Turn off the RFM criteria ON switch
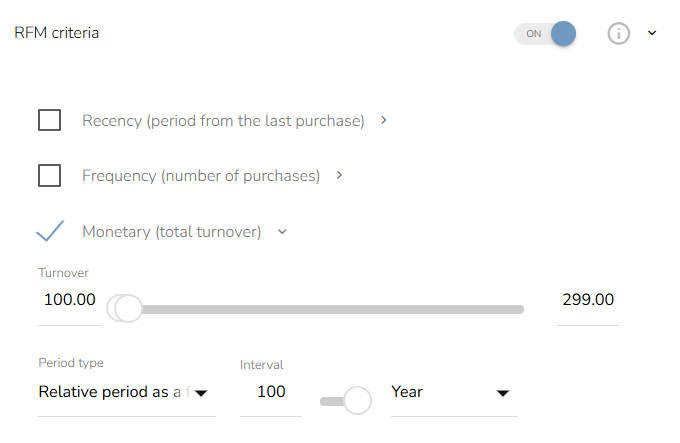This screenshot has height=443, width=680. (x=546, y=33)
